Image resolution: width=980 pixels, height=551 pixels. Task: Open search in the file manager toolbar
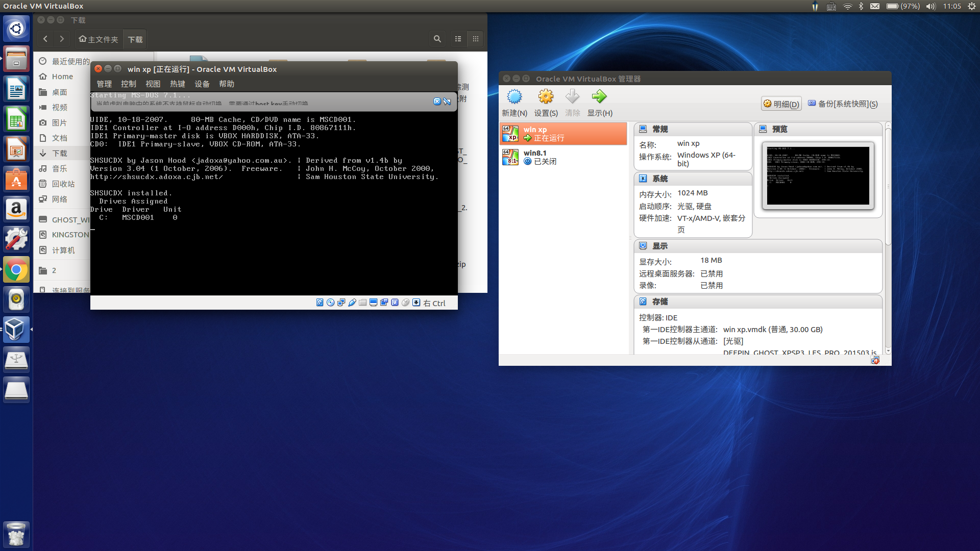(x=437, y=39)
